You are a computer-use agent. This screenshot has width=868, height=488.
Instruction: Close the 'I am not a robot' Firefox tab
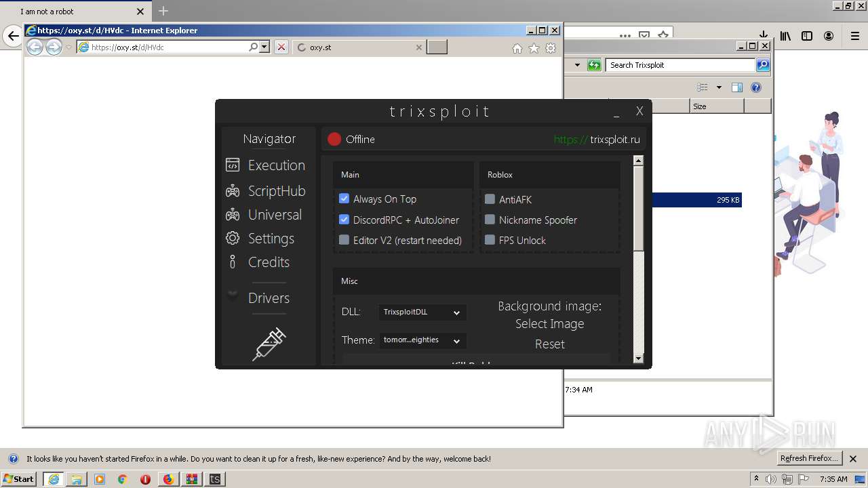(140, 12)
